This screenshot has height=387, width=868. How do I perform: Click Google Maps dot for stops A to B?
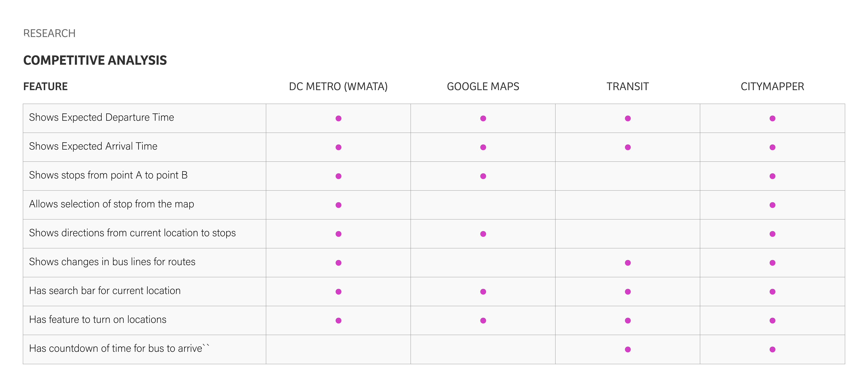coord(483,176)
